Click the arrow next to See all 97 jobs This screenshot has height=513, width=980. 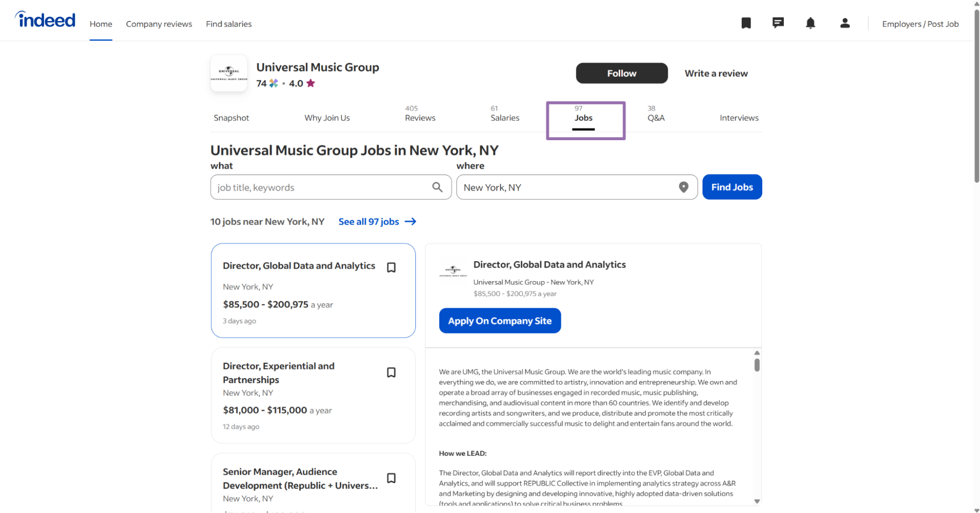(x=410, y=221)
